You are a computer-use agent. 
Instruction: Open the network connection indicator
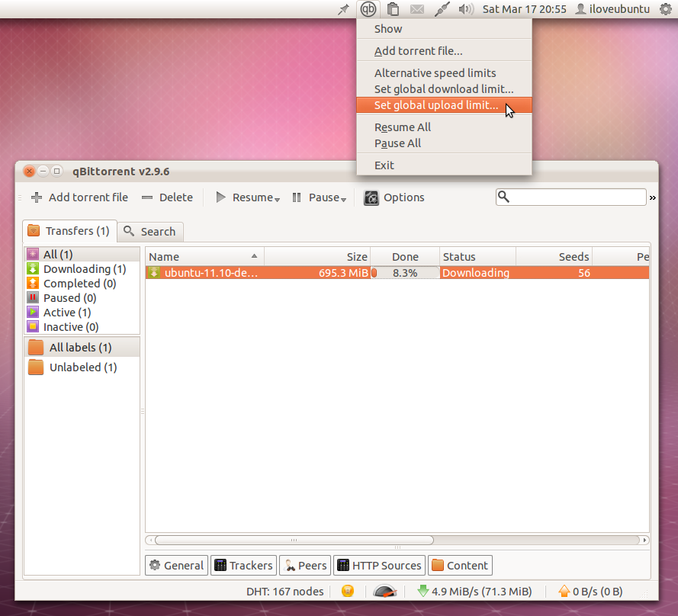click(x=442, y=9)
